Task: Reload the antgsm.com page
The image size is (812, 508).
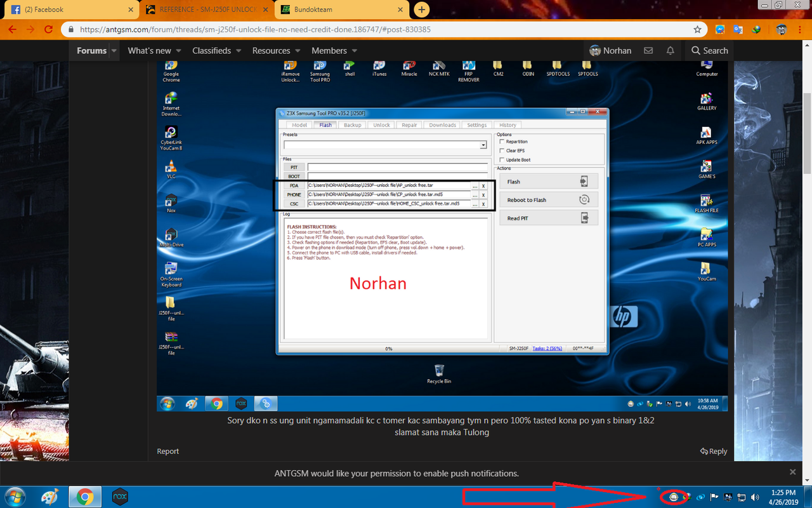Action: (x=48, y=29)
